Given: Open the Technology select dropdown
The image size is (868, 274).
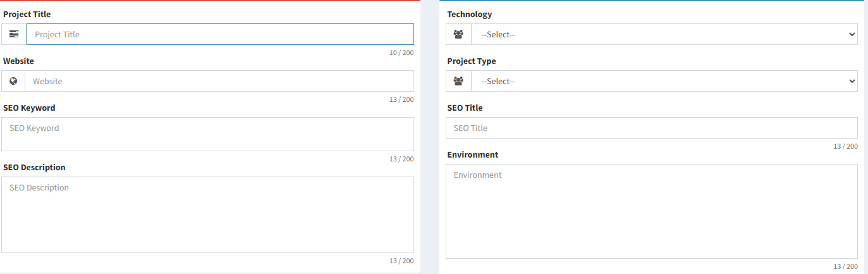Looking at the screenshot, I should tap(664, 34).
